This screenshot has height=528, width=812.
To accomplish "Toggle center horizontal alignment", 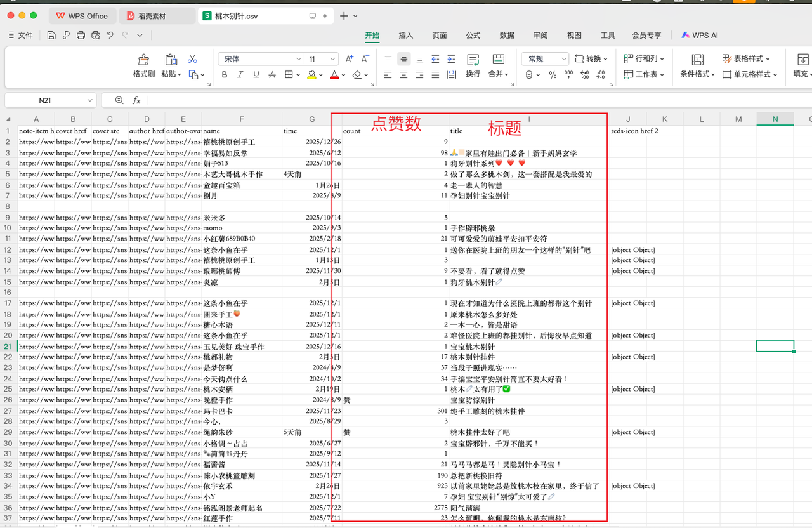I will click(404, 75).
